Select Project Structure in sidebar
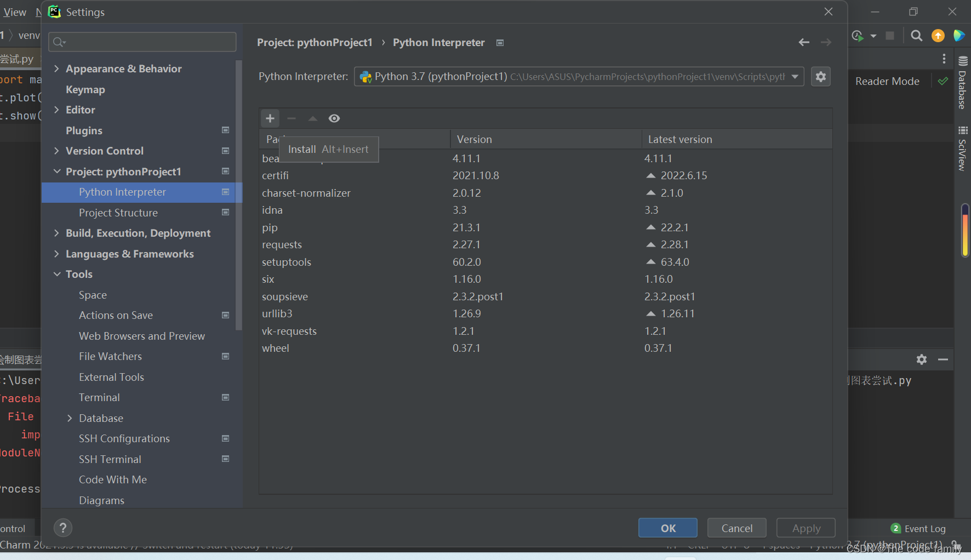Viewport: 971px width, 560px height. pos(118,213)
